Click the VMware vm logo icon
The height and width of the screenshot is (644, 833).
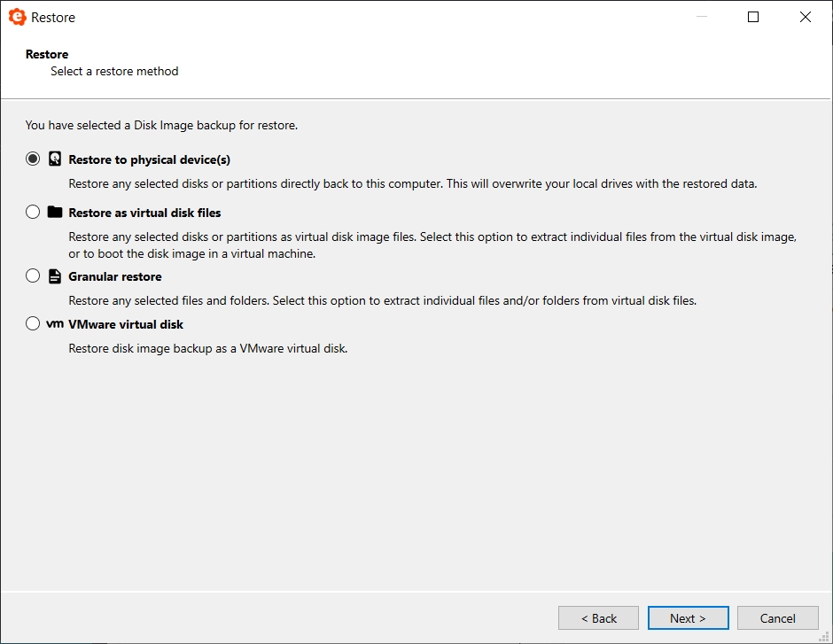point(55,324)
